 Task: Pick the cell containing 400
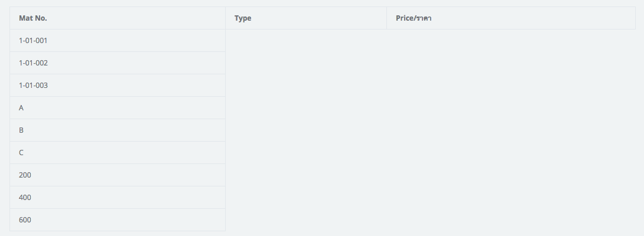[118, 198]
